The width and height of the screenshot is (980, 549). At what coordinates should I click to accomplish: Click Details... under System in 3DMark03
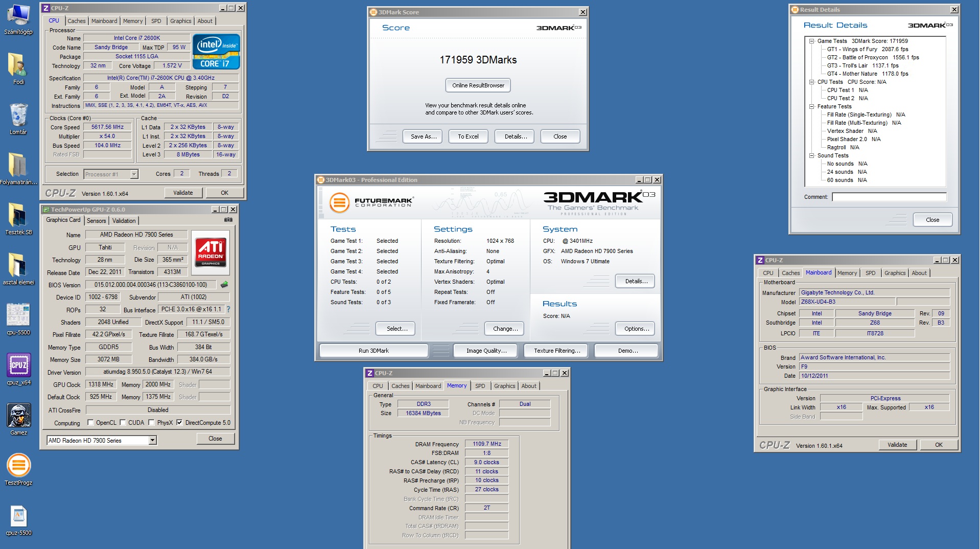pyautogui.click(x=636, y=281)
